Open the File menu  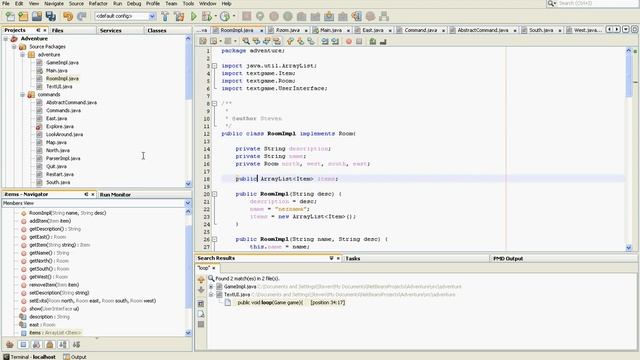[x=6, y=3]
